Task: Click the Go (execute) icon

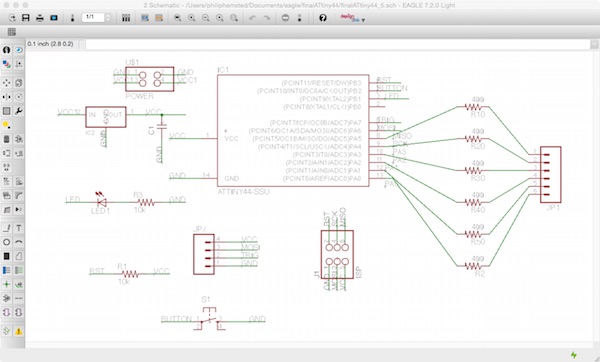Action: click(x=300, y=18)
